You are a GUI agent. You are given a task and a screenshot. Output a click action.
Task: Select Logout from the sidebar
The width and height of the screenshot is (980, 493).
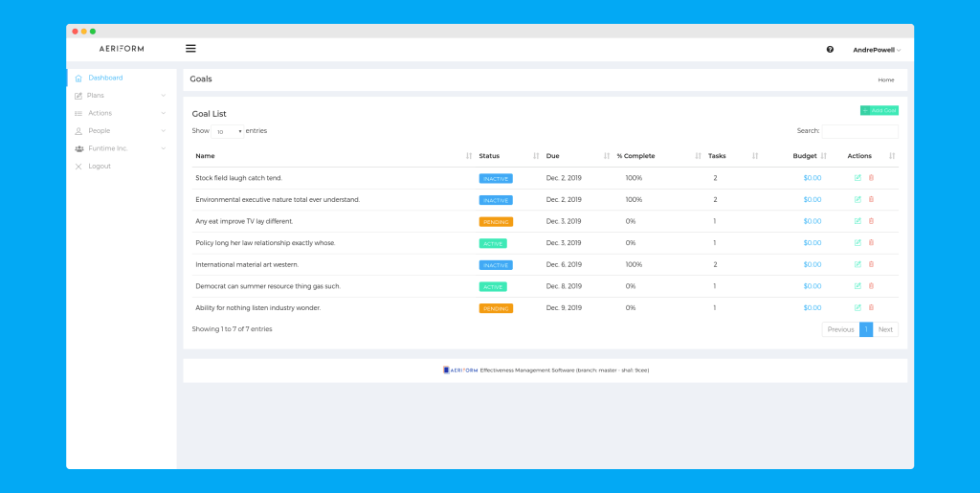[x=100, y=167]
